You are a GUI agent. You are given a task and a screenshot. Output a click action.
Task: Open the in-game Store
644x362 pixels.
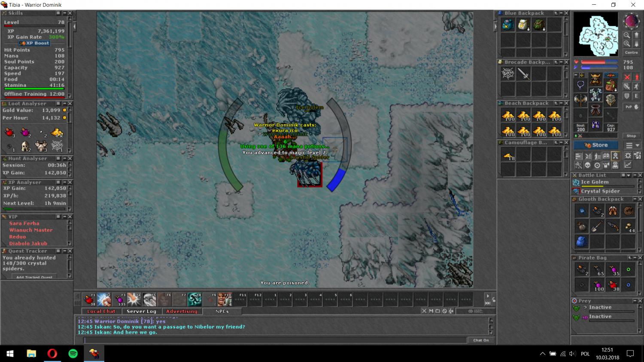coord(596,145)
